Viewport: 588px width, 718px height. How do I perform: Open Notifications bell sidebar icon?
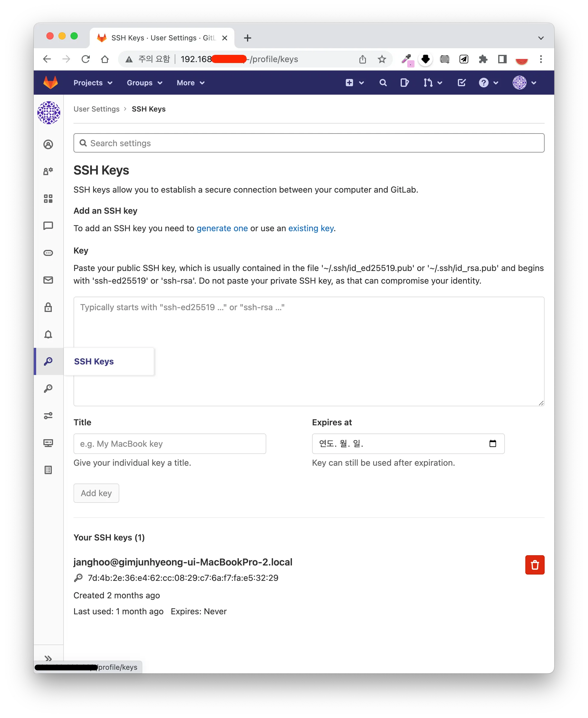(48, 335)
